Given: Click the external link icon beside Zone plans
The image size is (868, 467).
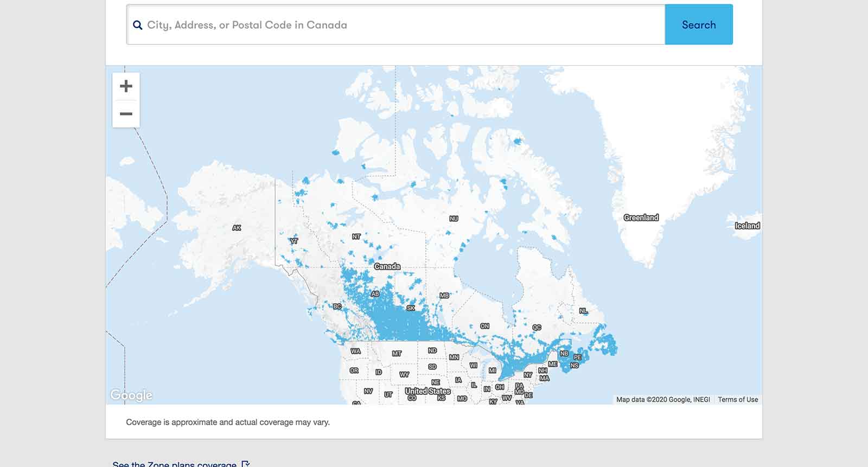Looking at the screenshot, I should point(246,464).
